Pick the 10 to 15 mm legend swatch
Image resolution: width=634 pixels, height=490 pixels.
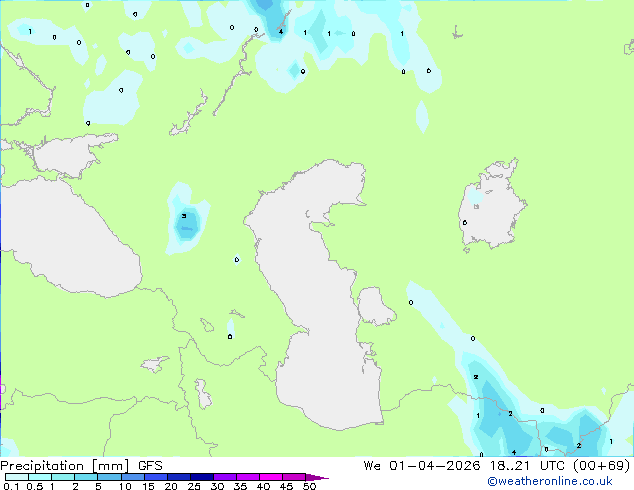132,477
